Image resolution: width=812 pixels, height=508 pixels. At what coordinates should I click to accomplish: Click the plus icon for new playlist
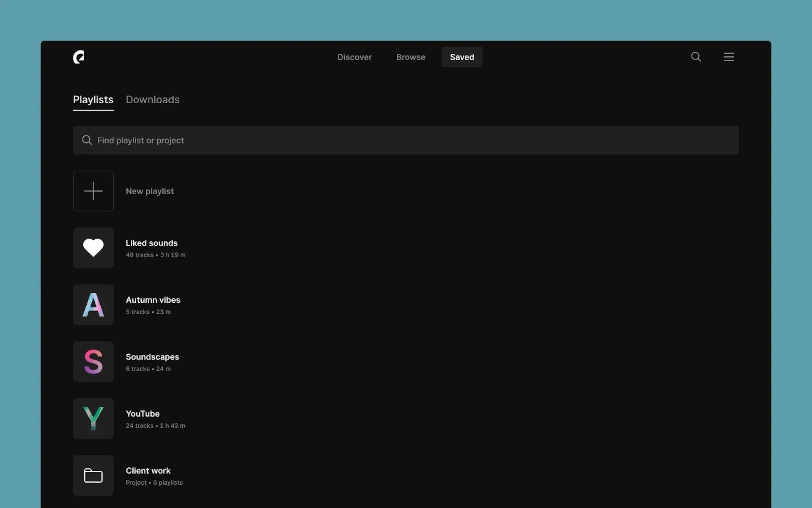(x=93, y=191)
